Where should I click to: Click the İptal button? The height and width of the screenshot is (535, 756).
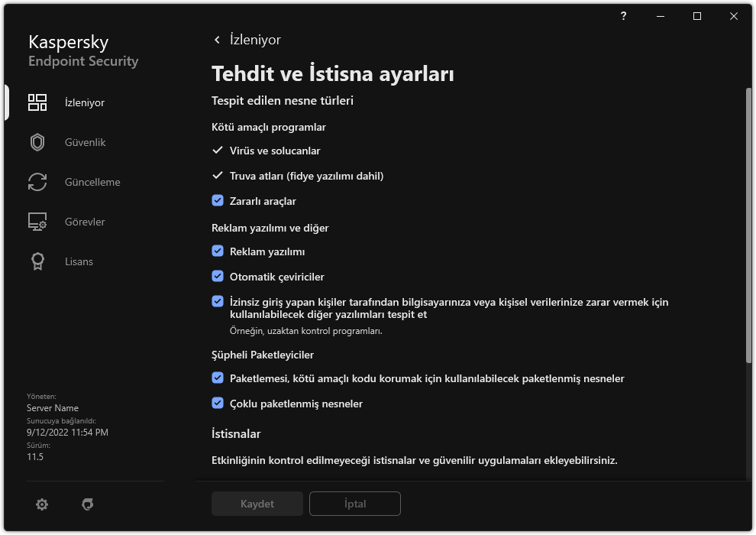click(354, 504)
